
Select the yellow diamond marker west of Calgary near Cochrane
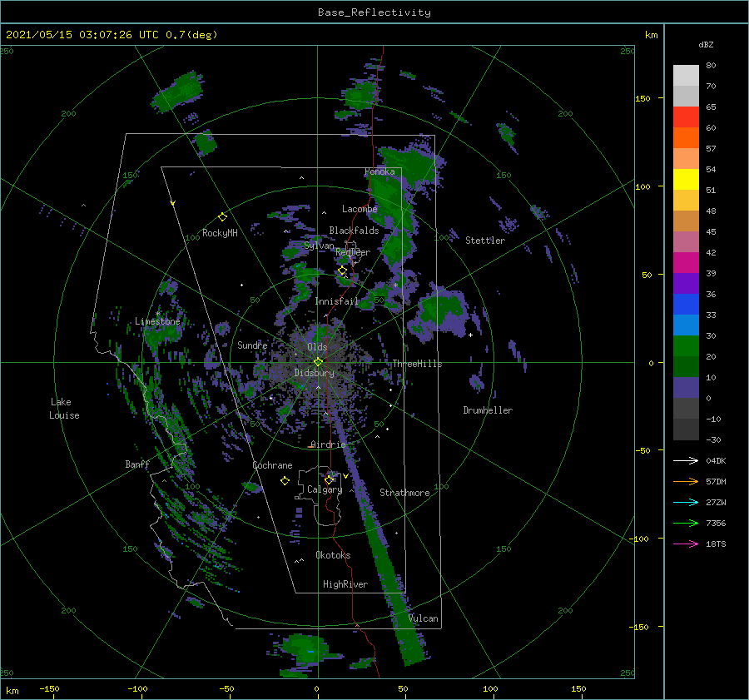[x=285, y=481]
